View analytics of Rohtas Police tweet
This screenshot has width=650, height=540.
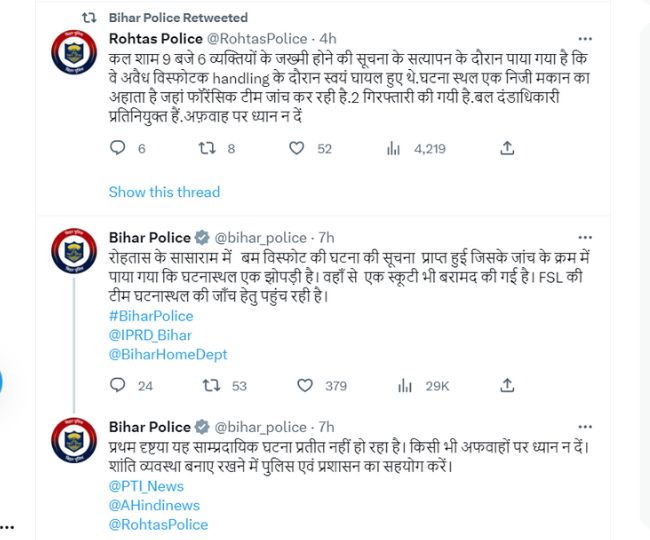[393, 149]
